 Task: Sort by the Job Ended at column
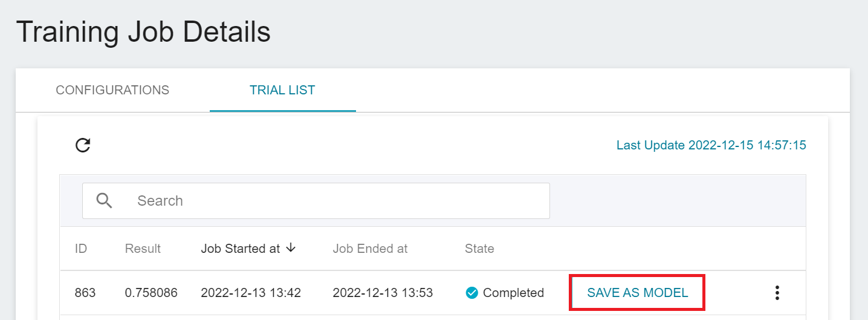coord(370,249)
